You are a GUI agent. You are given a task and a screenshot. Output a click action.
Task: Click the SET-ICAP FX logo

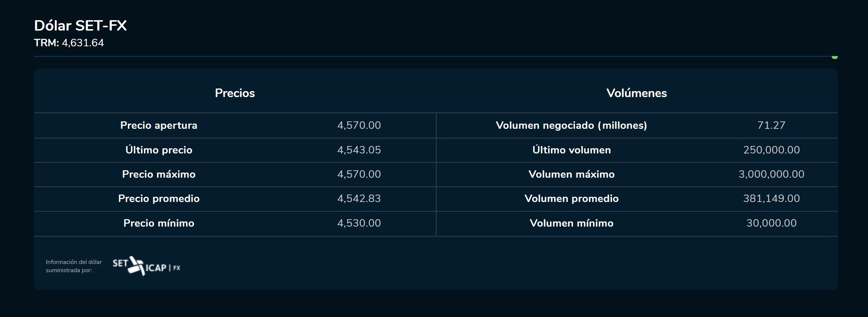point(146,266)
